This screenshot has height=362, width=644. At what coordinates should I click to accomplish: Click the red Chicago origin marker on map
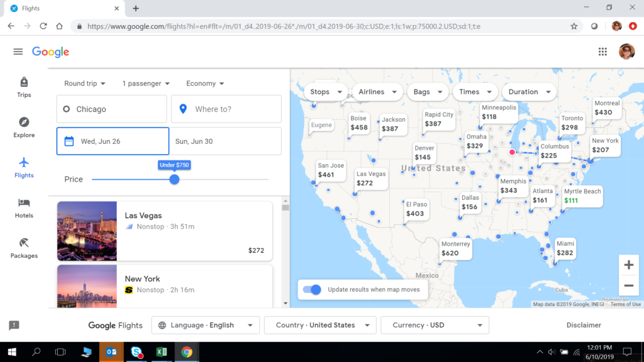point(512,152)
